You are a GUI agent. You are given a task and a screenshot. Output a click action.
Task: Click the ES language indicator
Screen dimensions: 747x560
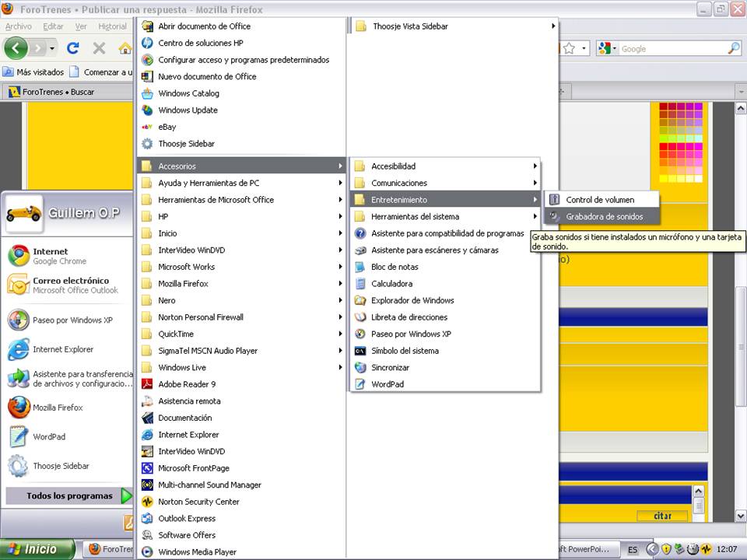pos(632,550)
